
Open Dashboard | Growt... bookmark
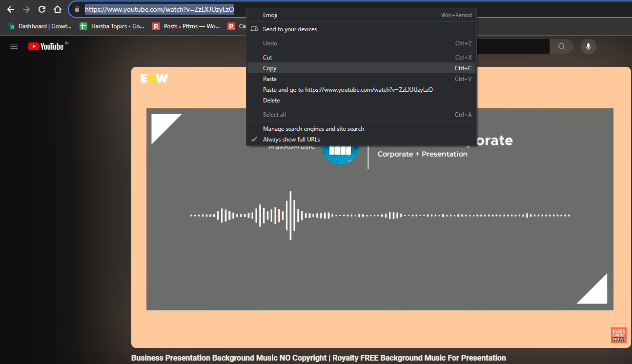[x=39, y=26]
